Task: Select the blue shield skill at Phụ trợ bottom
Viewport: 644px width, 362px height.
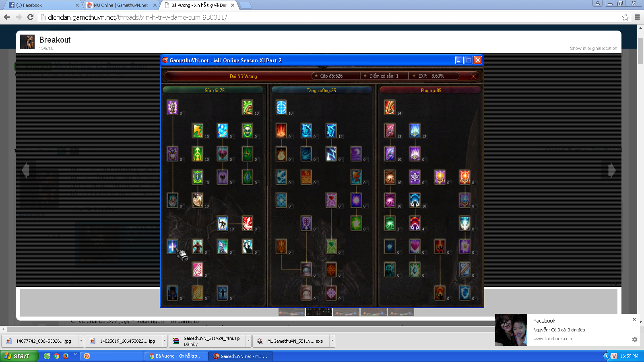Action: [464, 293]
